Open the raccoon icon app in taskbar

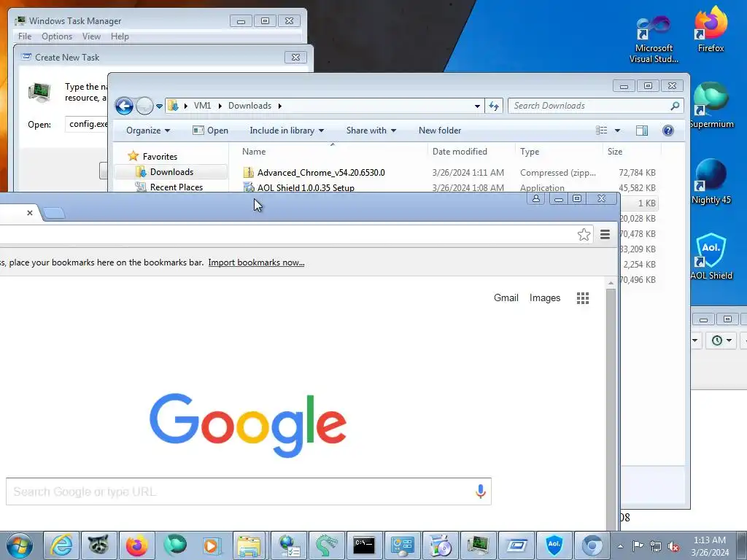[x=98, y=545]
